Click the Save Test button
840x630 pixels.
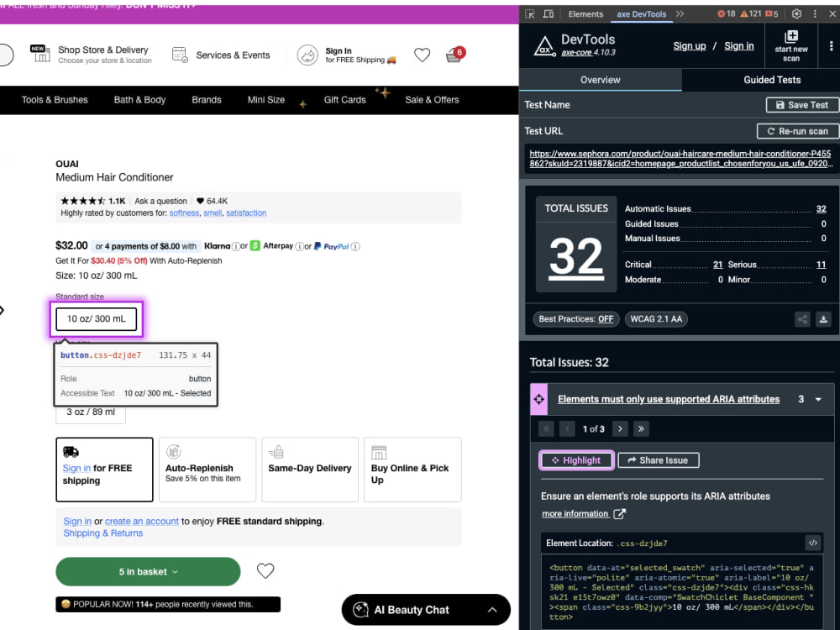click(801, 105)
